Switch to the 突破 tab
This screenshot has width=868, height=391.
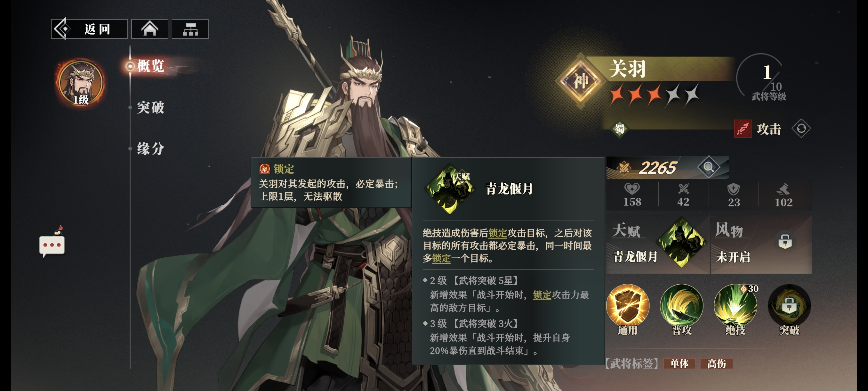(x=151, y=108)
